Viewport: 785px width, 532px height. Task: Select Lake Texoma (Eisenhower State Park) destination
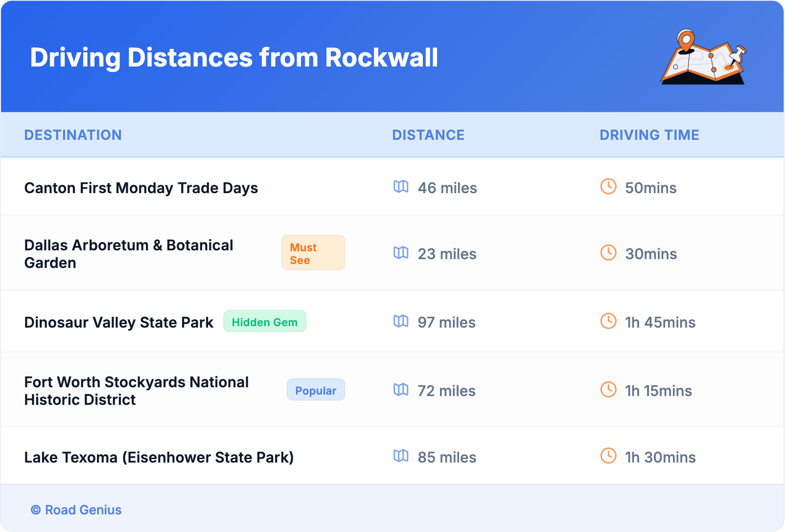tap(159, 458)
